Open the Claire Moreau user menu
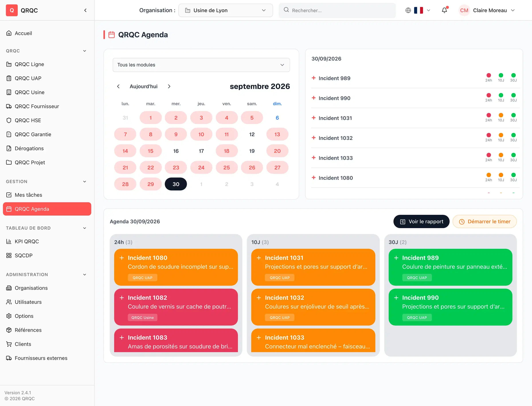Image resolution: width=532 pixels, height=406 pixels. [487, 10]
